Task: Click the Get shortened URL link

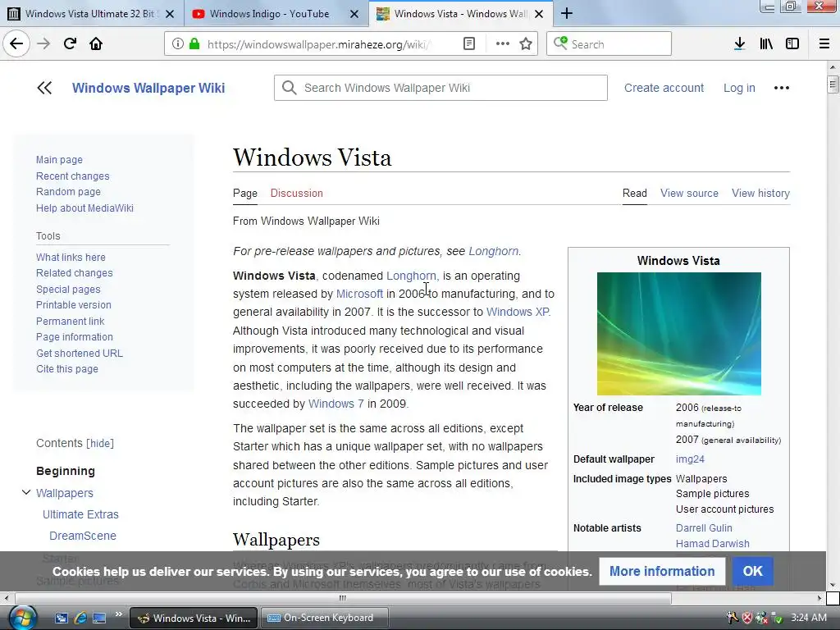Action: [x=80, y=353]
